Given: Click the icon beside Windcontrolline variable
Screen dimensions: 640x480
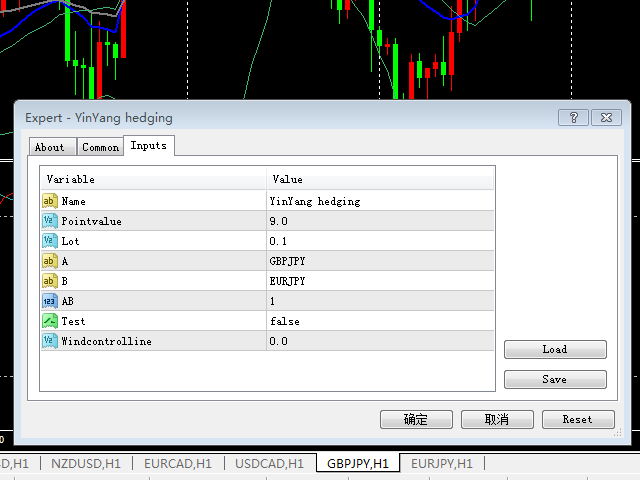Looking at the screenshot, I should [50, 341].
